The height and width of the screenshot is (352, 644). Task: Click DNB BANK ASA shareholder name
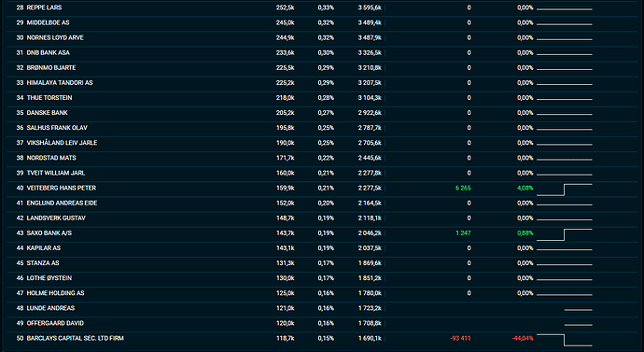tap(48, 52)
